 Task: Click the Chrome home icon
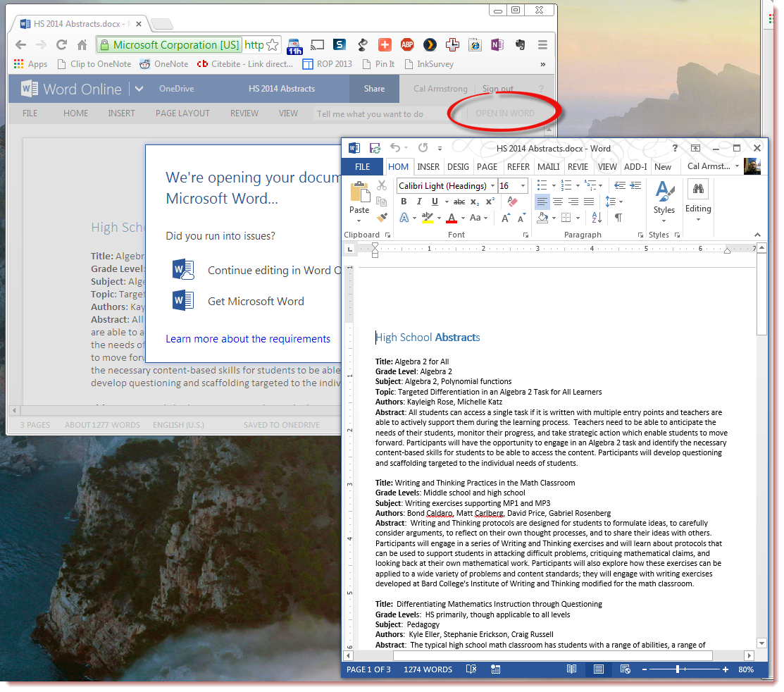(82, 45)
